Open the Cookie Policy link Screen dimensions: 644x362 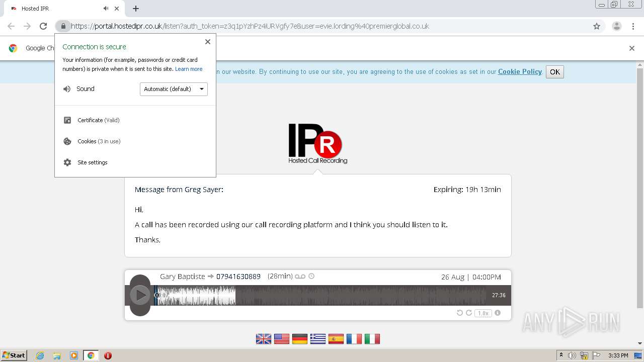click(x=520, y=71)
